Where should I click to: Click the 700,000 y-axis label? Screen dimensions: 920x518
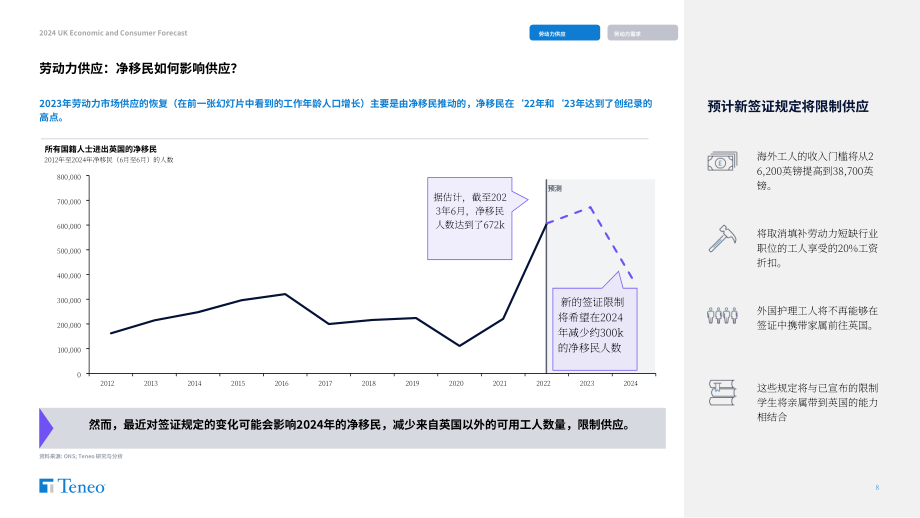(x=69, y=202)
